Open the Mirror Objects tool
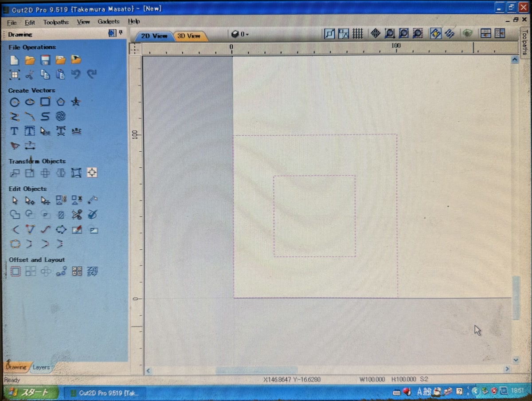 (x=61, y=173)
